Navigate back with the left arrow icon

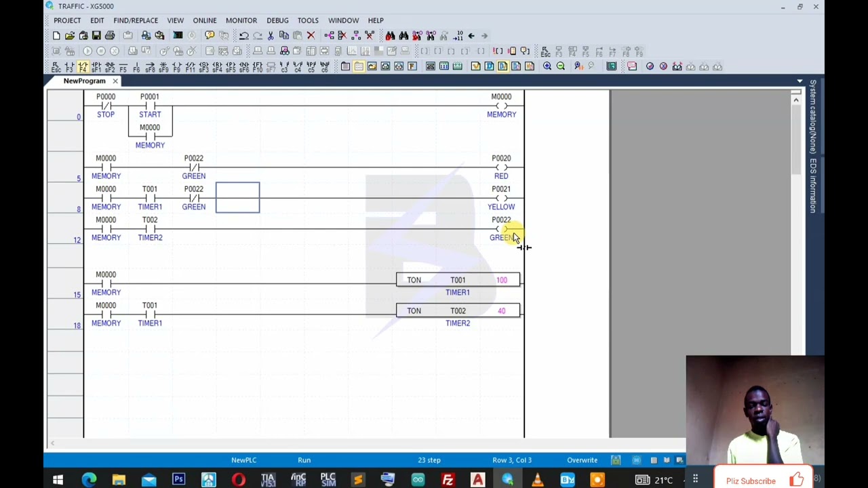click(x=471, y=36)
